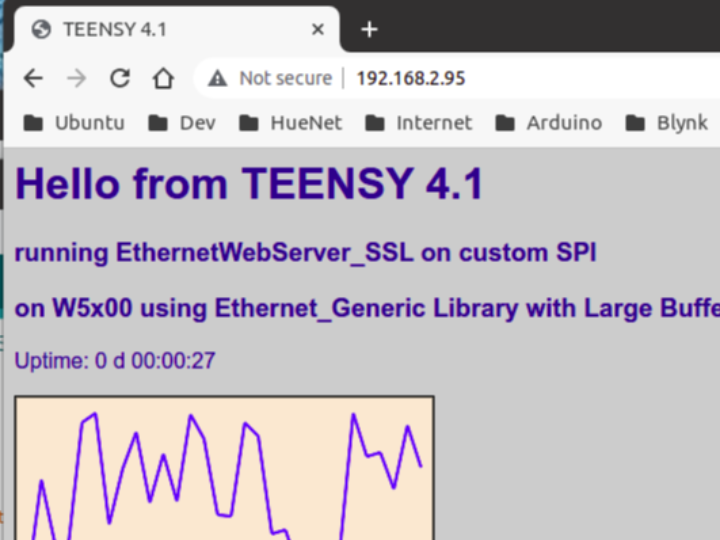This screenshot has height=540, width=720.
Task: Open the Arduino bookmarks folder
Action: tap(549, 123)
